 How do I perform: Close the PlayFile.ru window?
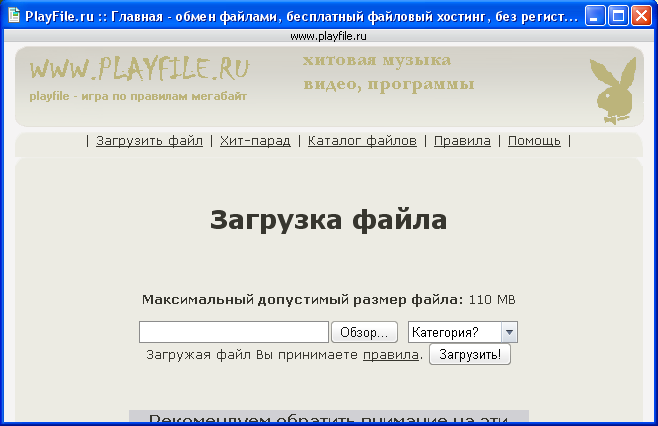(642, 16)
